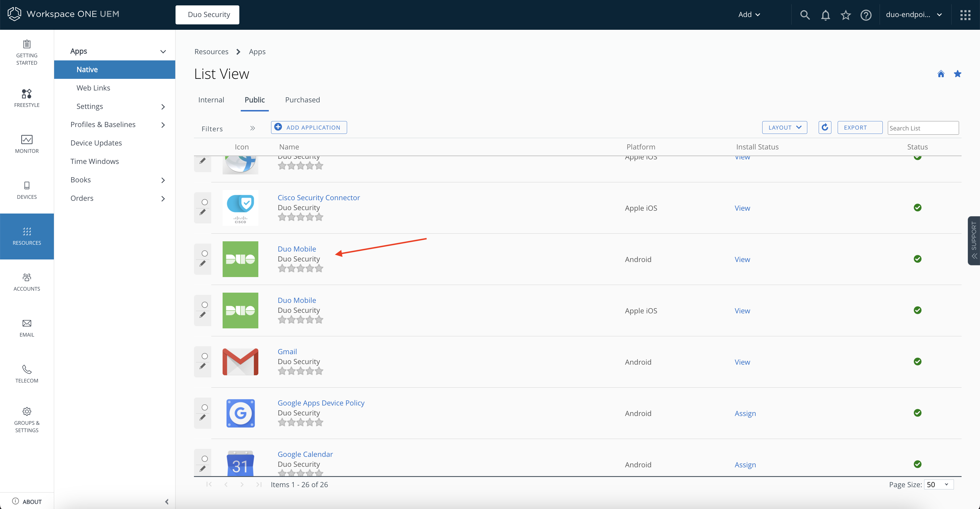Open the Duo Mobile Android app link
Viewport: 980px width, 509px height.
click(297, 248)
